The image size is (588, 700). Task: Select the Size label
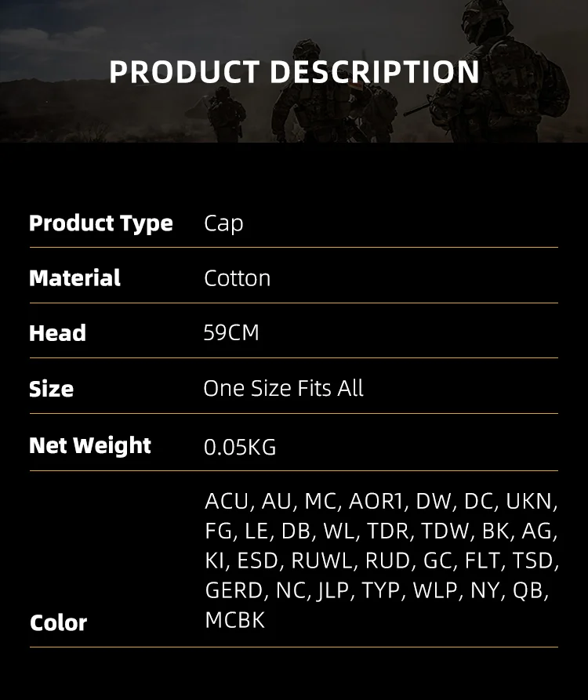[51, 389]
